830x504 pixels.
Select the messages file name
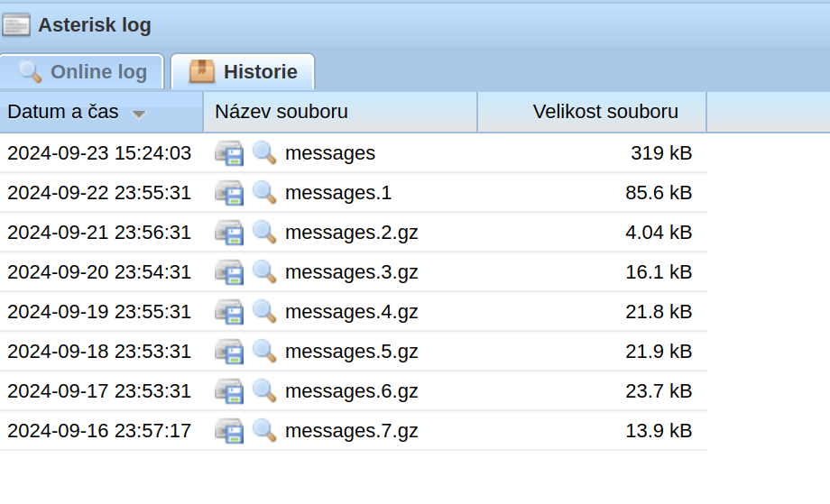330,153
